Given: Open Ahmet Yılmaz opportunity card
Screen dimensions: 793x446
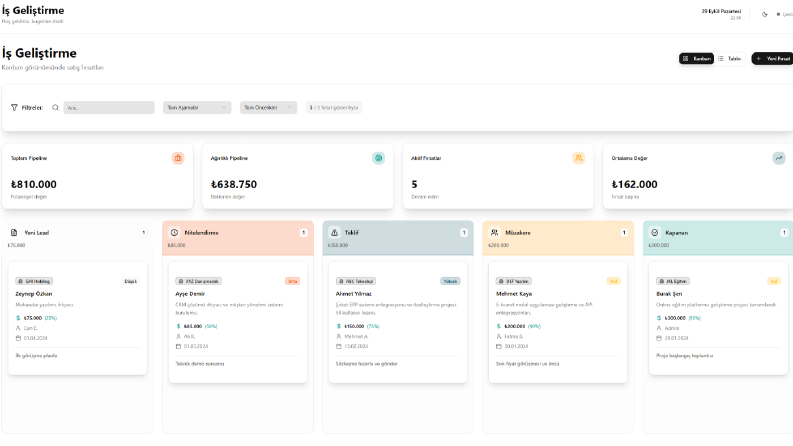Looking at the screenshot, I should coord(398,322).
